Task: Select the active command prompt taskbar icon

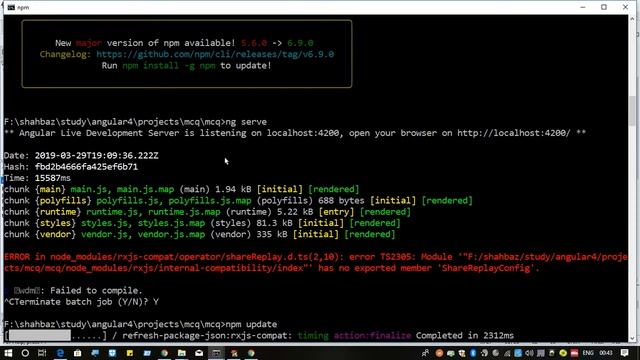Action: 216,353
